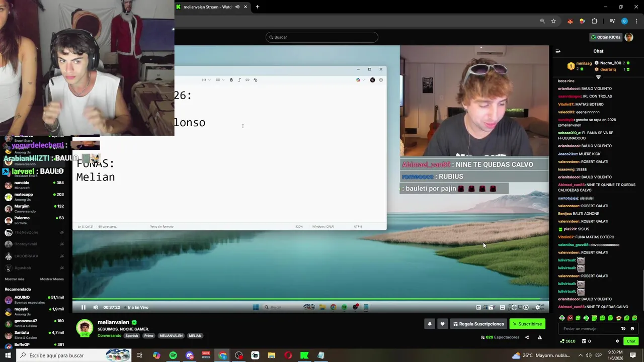
Task: Collapse the chat panel with the arrow icon
Action: (558, 51)
